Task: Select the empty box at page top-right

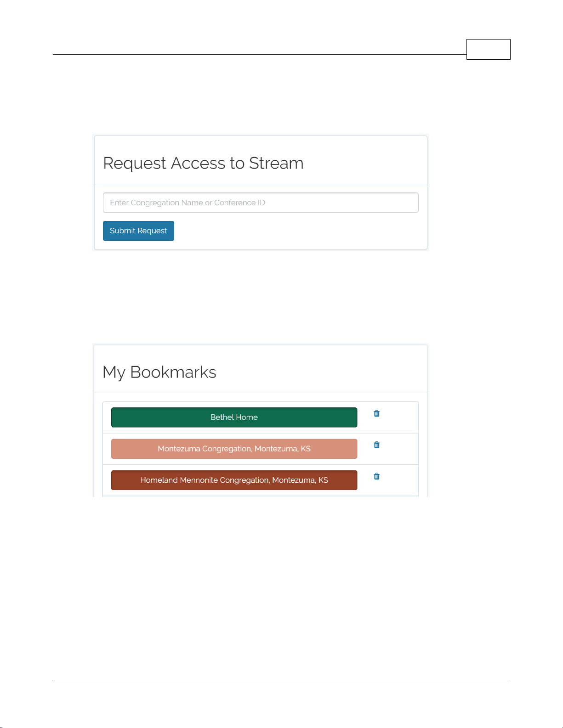Action: [488, 49]
